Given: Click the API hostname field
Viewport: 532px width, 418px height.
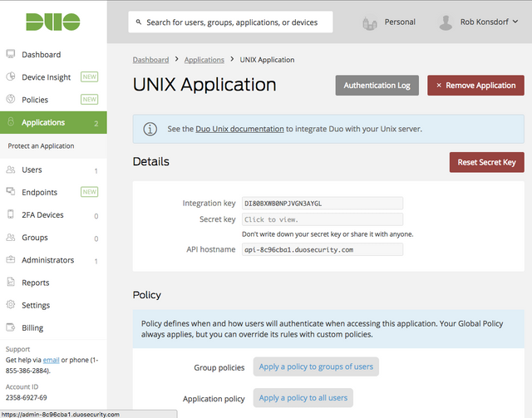Looking at the screenshot, I should click(323, 249).
